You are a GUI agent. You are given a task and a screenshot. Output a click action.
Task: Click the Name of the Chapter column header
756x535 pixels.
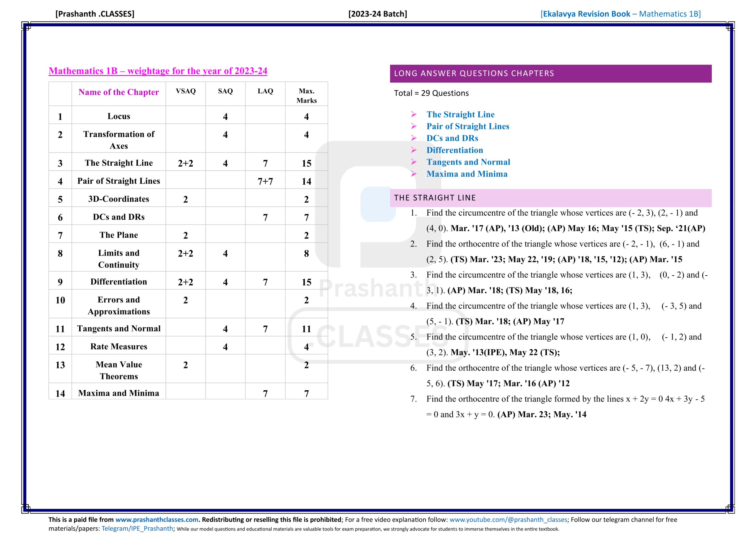[118, 92]
